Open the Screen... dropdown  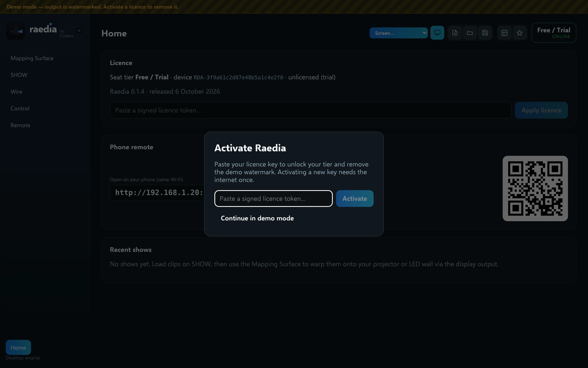click(399, 33)
